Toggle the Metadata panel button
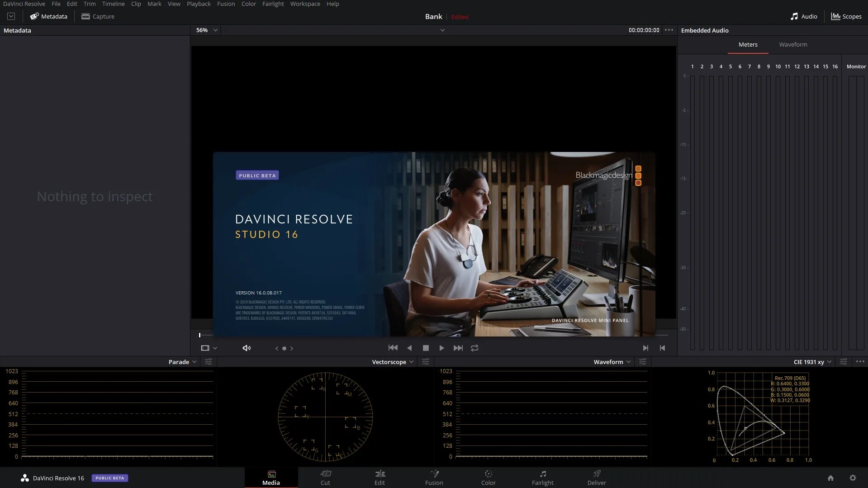The width and height of the screenshot is (868, 488). [48, 16]
